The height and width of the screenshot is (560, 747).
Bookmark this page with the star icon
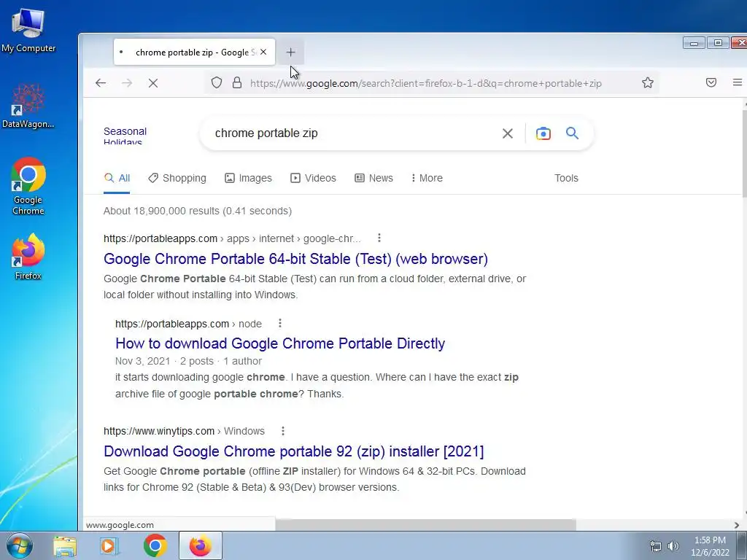(x=648, y=83)
